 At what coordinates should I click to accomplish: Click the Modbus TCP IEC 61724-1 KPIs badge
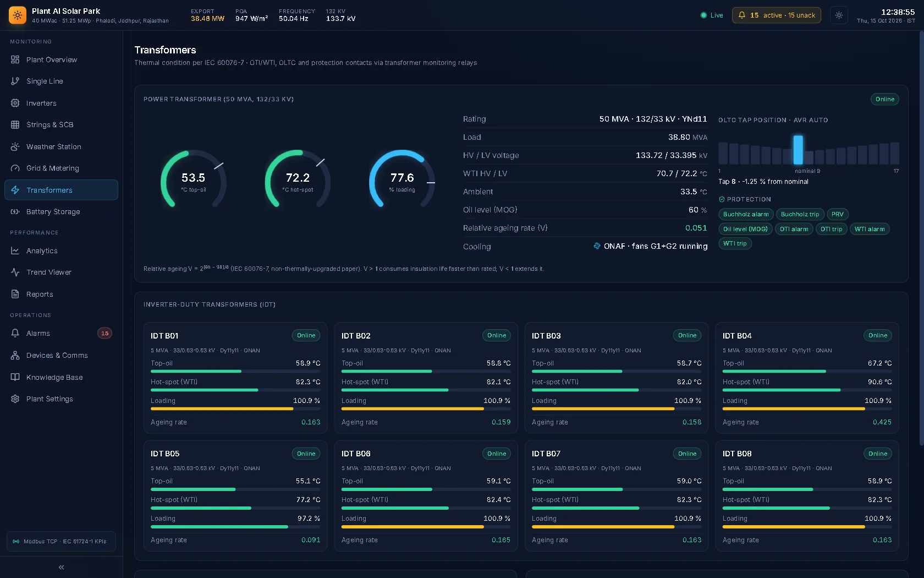61,541
